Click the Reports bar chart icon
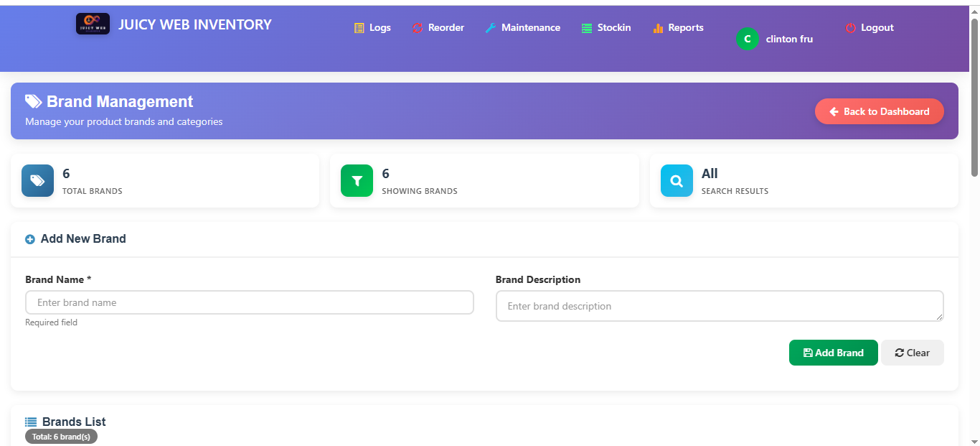Viewport: 980px width, 446px height. pyautogui.click(x=657, y=27)
